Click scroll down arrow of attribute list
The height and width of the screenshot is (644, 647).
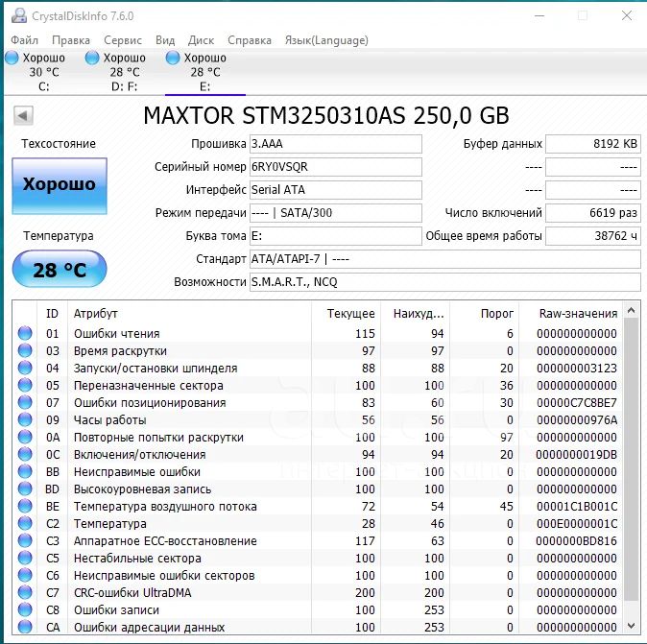(x=631, y=627)
